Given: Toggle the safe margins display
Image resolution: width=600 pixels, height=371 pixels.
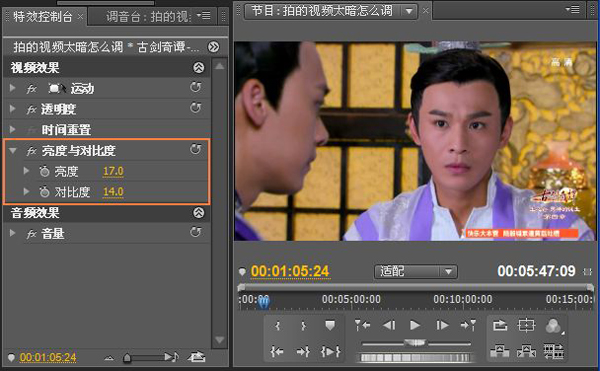Looking at the screenshot, I should point(526,325).
